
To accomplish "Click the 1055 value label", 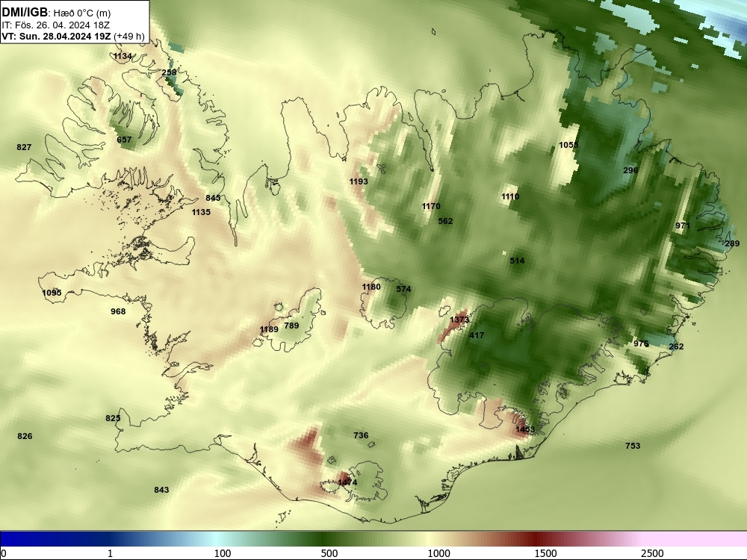I will coord(568,145).
